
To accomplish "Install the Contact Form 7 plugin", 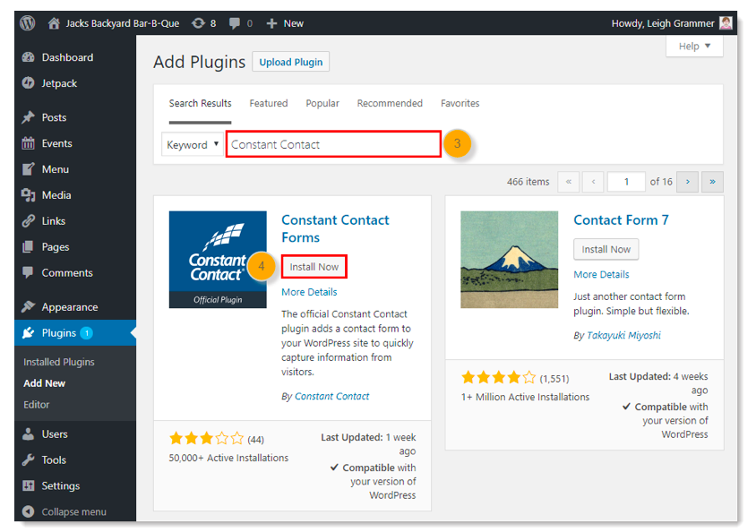I will [x=606, y=249].
